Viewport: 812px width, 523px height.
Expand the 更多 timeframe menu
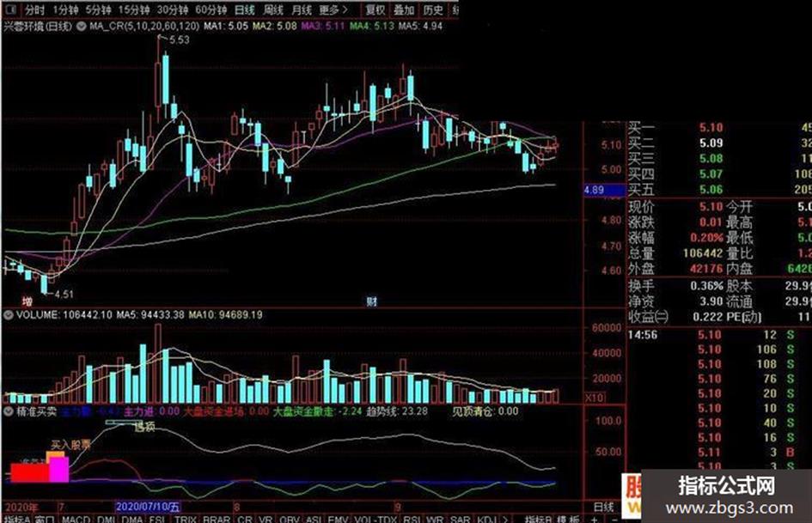pos(333,9)
